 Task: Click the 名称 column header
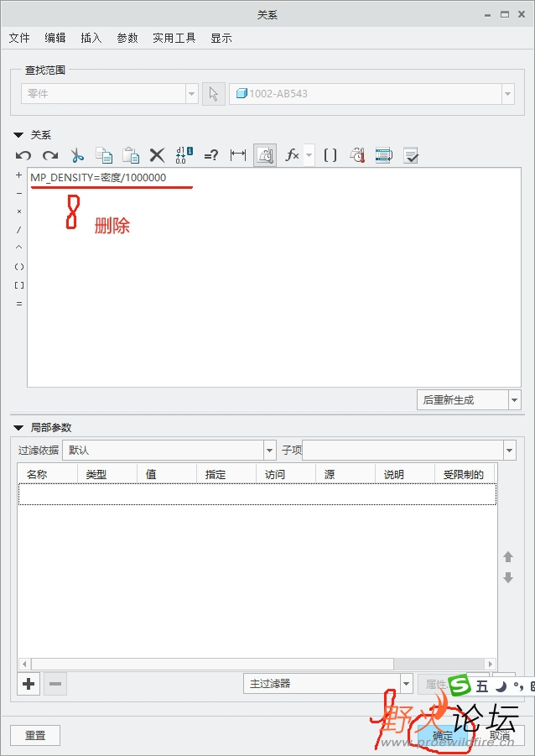47,474
